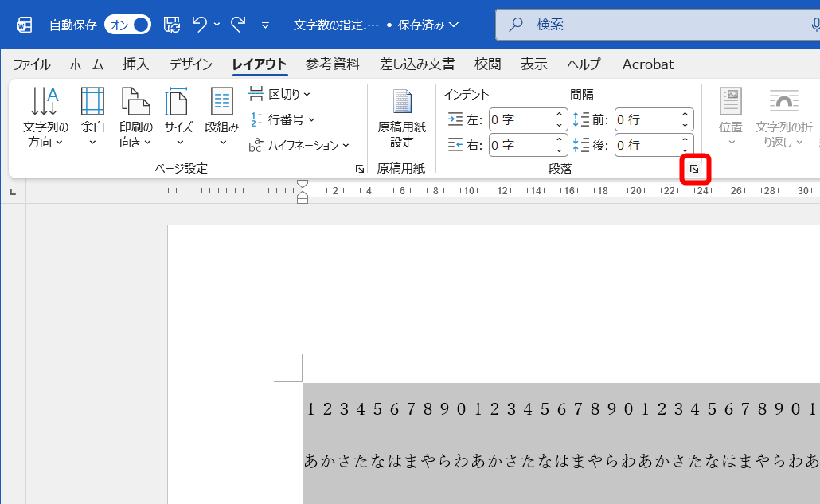Open the ハイフネーション hyphenation dropdown
This screenshot has height=504, width=820.
click(x=299, y=146)
